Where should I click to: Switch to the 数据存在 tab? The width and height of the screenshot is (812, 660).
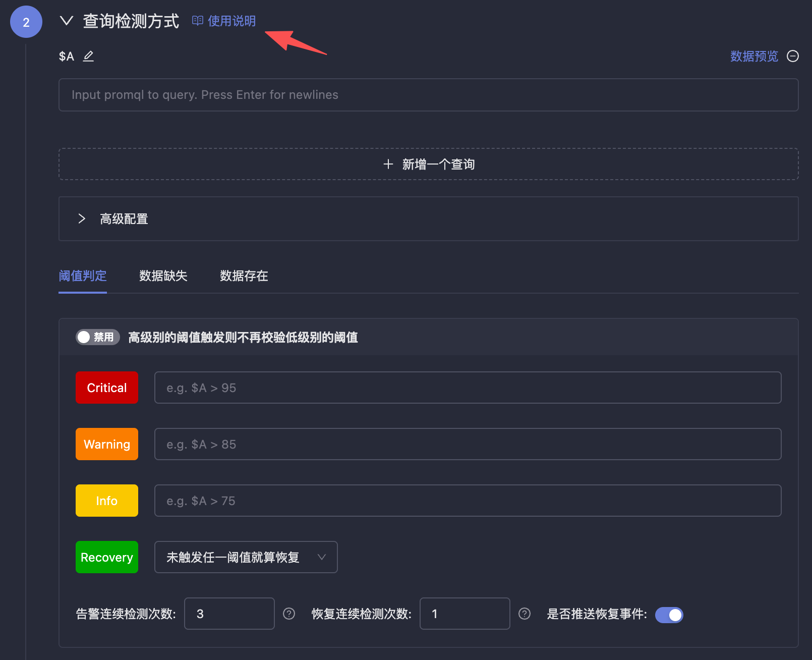point(244,276)
